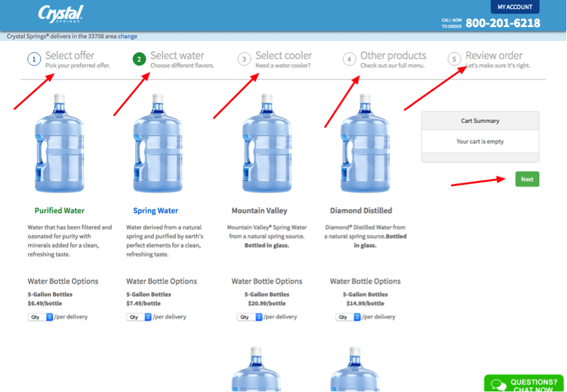Click Mountain Valley's 'Water Bottle Options' heading
Image resolution: width=567 pixels, height=392 pixels.
(x=267, y=281)
